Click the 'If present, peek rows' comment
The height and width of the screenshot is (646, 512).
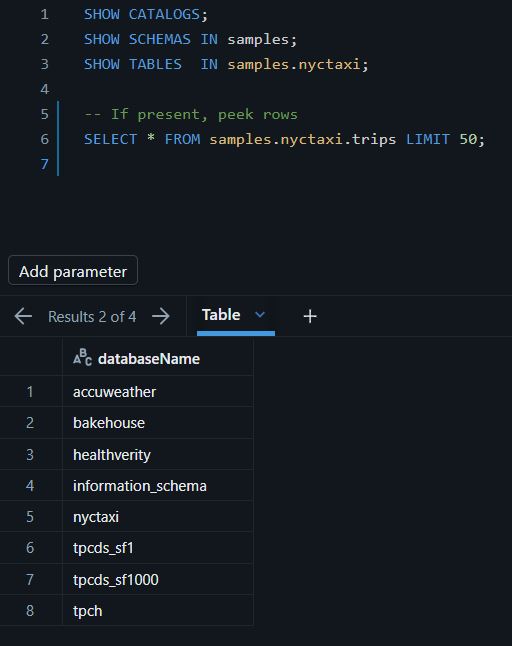191,114
